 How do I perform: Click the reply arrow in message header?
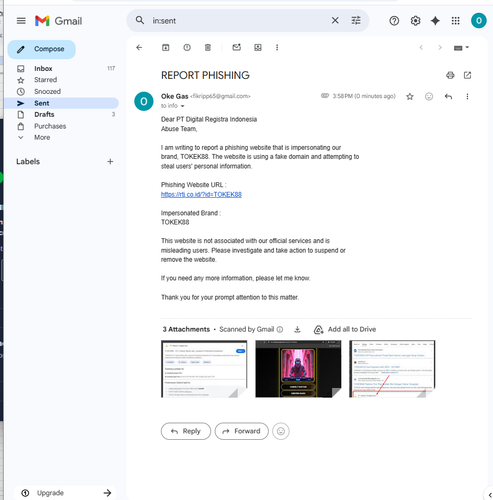[448, 97]
